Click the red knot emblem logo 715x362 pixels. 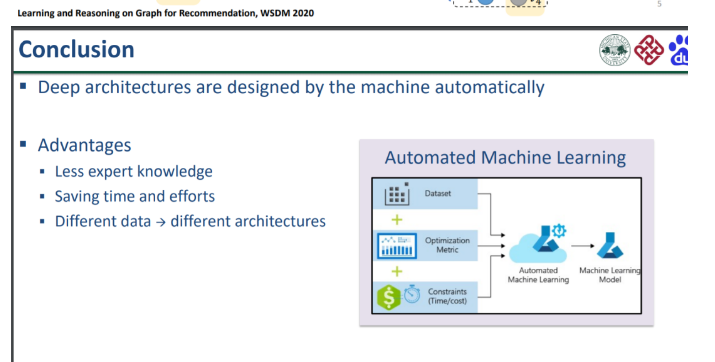pos(649,50)
